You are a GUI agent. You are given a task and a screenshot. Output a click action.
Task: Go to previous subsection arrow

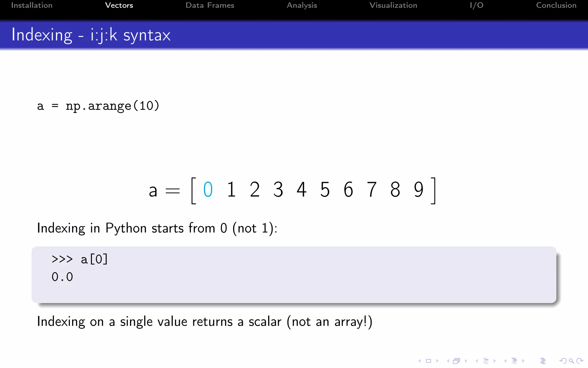click(477, 361)
